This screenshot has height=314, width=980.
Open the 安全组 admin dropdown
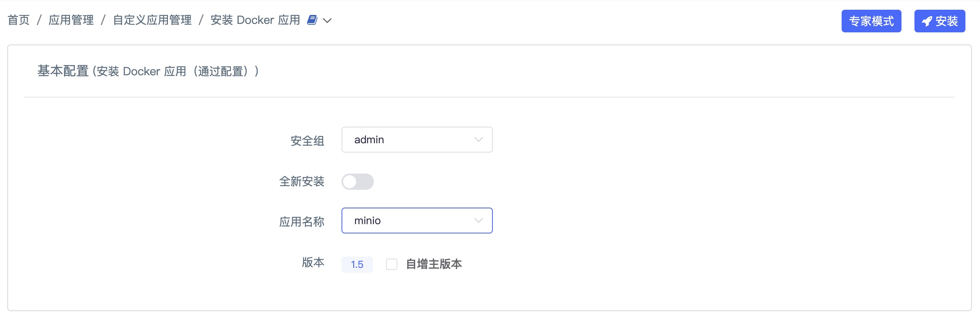pyautogui.click(x=417, y=140)
